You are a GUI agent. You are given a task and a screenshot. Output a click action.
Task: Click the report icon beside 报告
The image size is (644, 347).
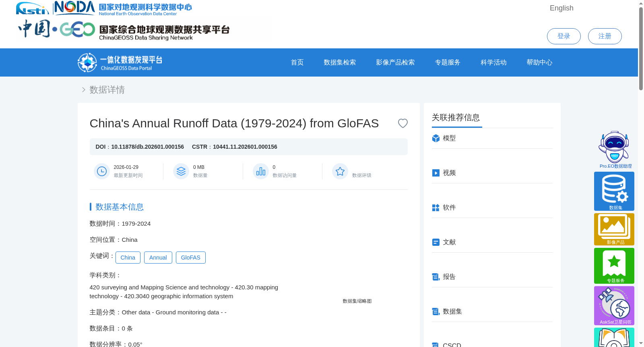pyautogui.click(x=436, y=277)
